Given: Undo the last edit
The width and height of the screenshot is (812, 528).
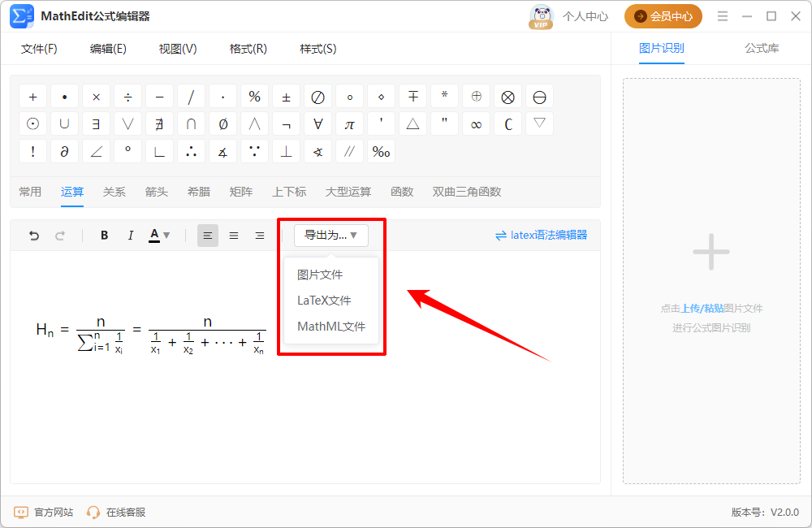Looking at the screenshot, I should click(34, 236).
